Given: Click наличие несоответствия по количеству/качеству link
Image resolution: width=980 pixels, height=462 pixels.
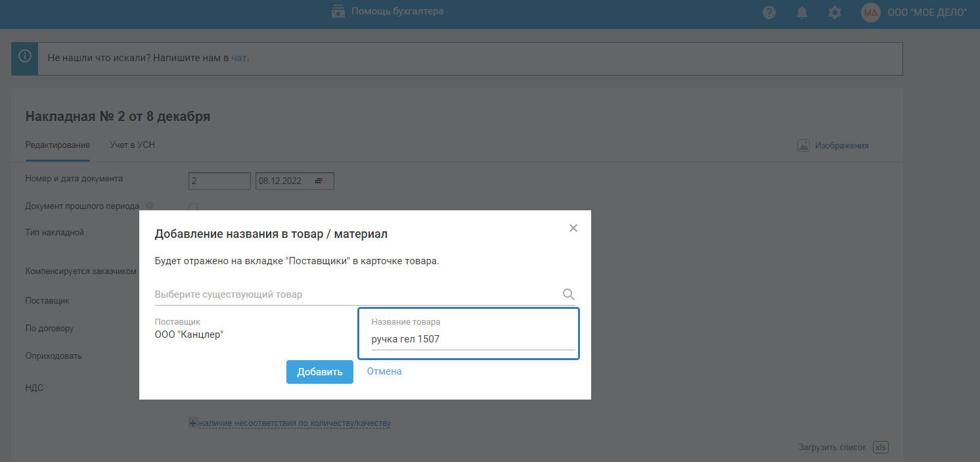Looking at the screenshot, I should click(295, 423).
